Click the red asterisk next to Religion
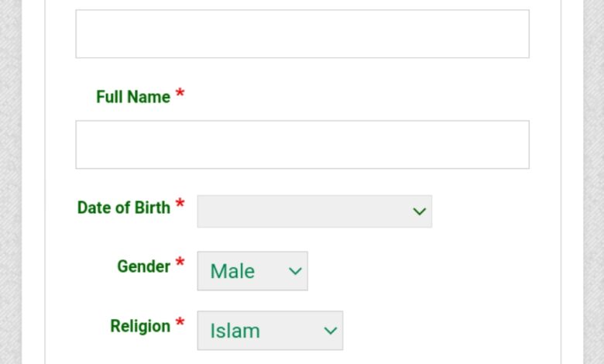The height and width of the screenshot is (364, 604). 180,321
